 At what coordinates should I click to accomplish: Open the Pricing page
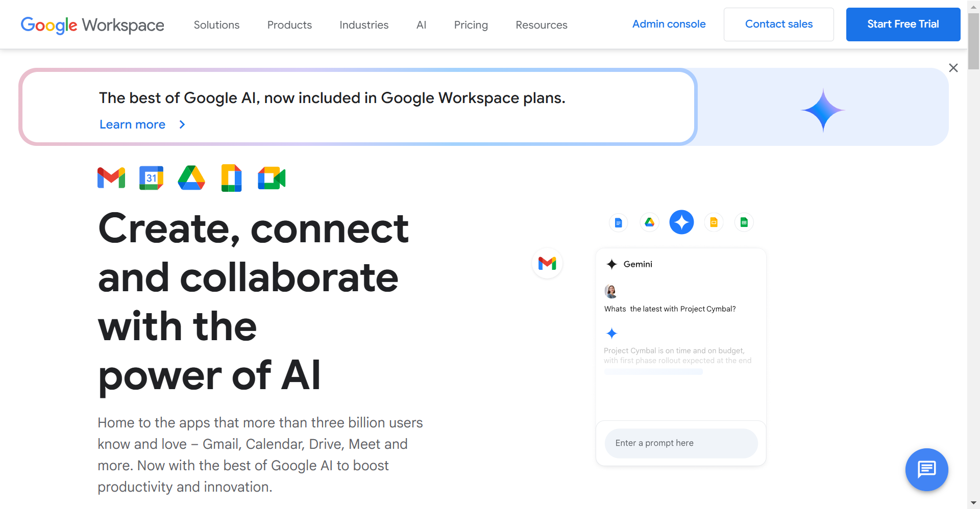pos(471,25)
